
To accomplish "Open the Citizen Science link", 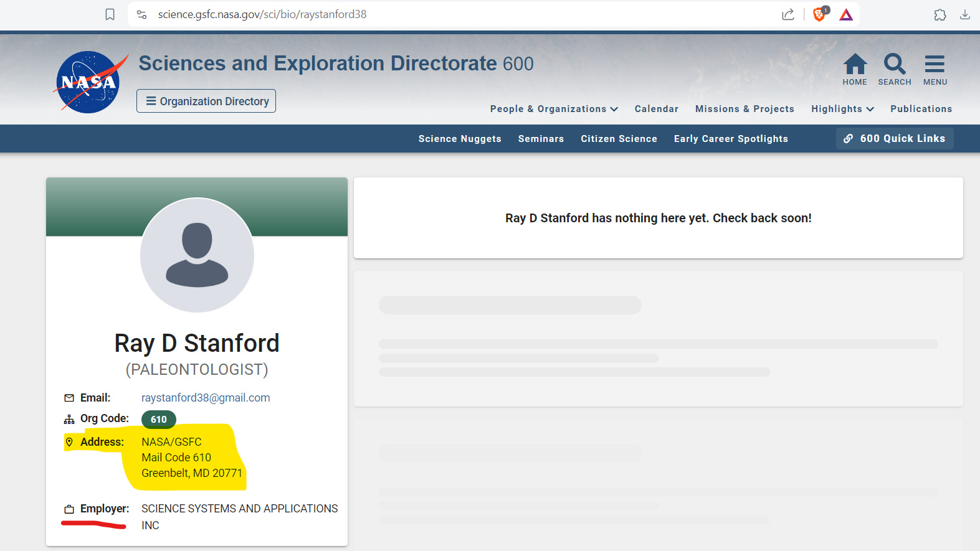I will pos(619,139).
